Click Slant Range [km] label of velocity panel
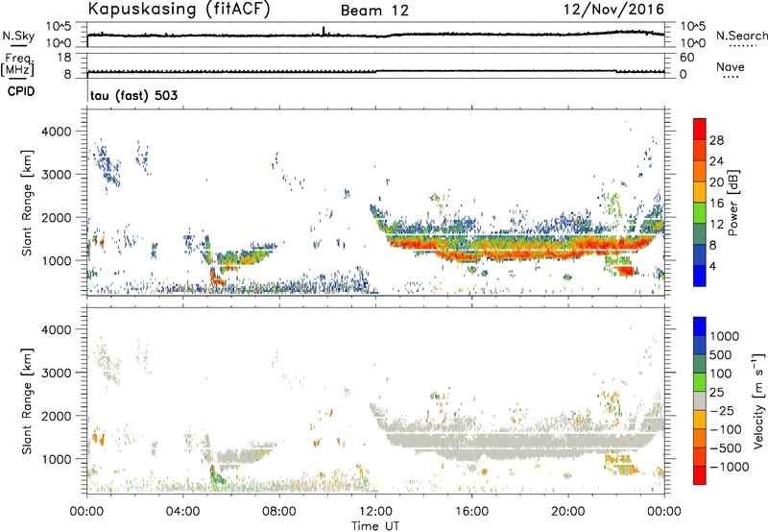The image size is (768, 532). [x=27, y=401]
